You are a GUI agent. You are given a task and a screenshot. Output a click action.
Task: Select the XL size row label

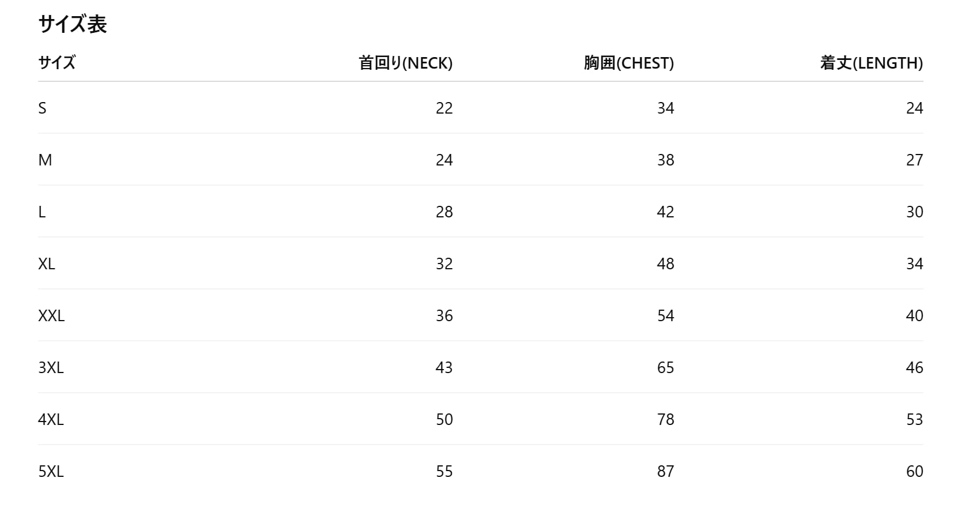pyautogui.click(x=47, y=264)
